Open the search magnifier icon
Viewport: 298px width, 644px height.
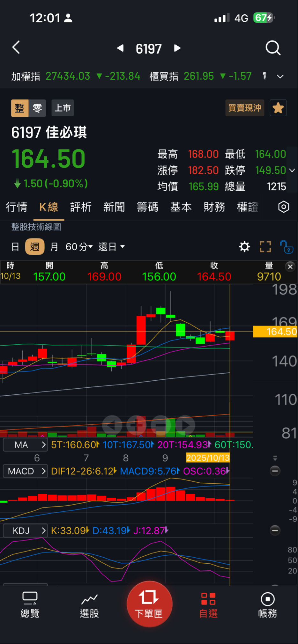pos(273,48)
